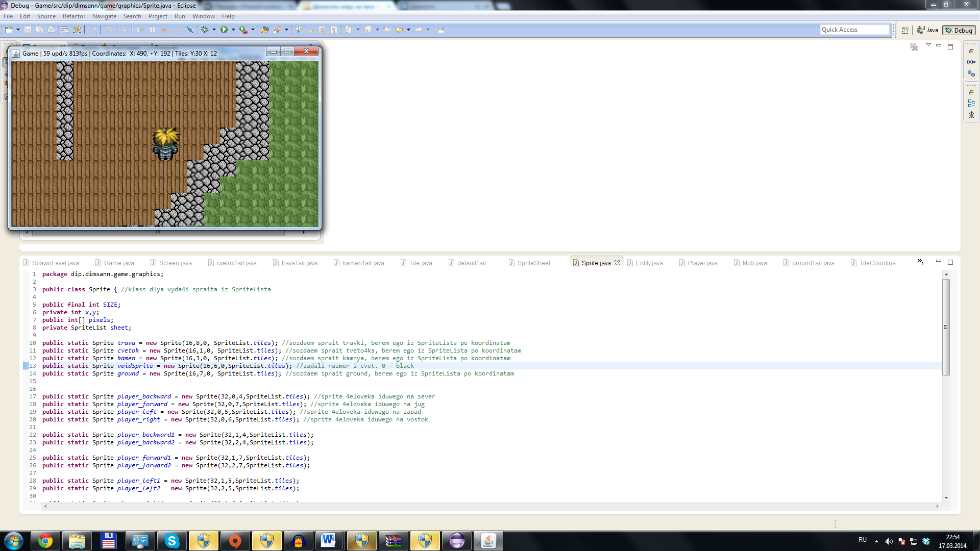Open the Game.java editor tab
980x551 pixels.
tap(118, 263)
